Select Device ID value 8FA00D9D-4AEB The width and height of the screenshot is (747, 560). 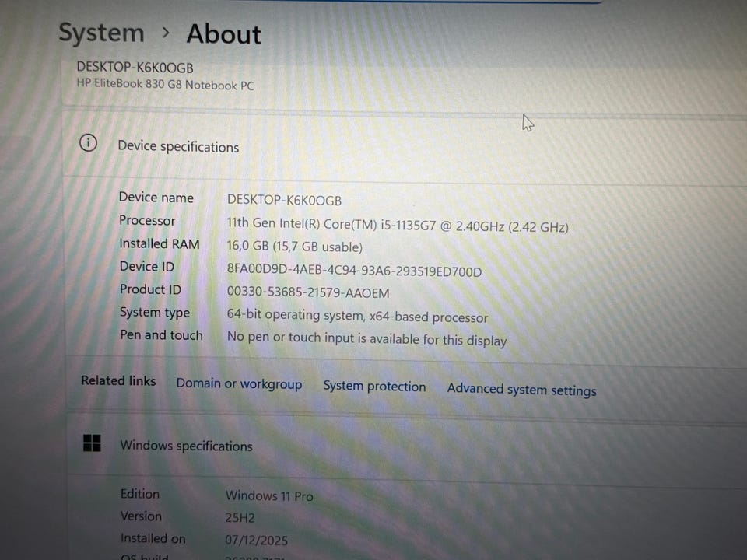click(x=354, y=271)
